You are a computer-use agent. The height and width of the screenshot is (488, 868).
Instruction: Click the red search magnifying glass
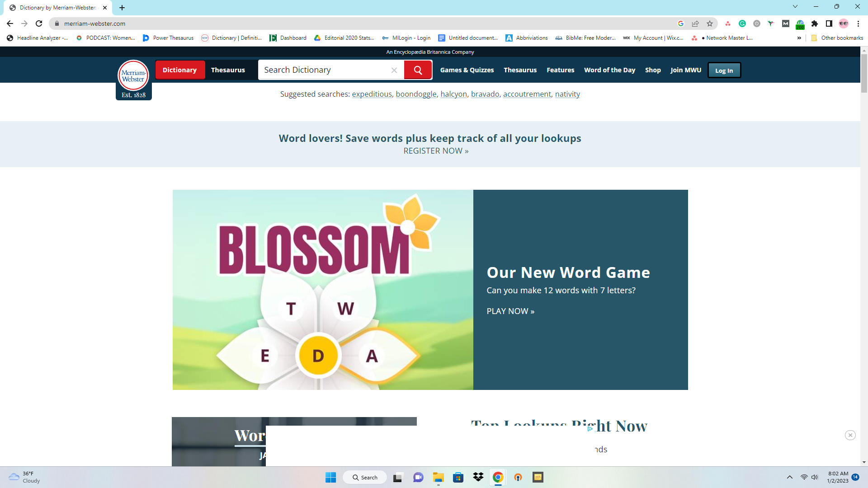[417, 70]
